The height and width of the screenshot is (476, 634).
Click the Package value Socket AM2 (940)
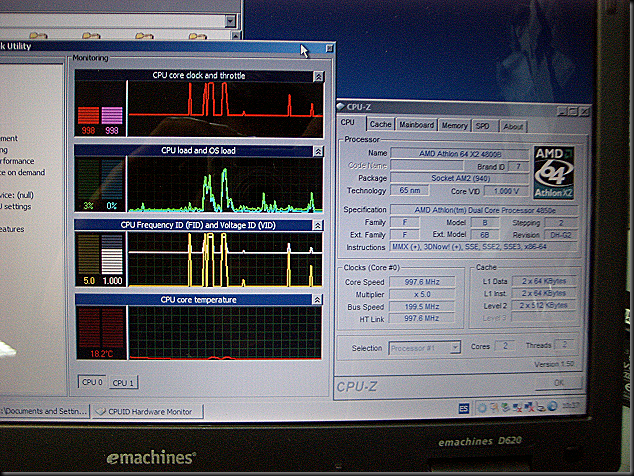[460, 178]
